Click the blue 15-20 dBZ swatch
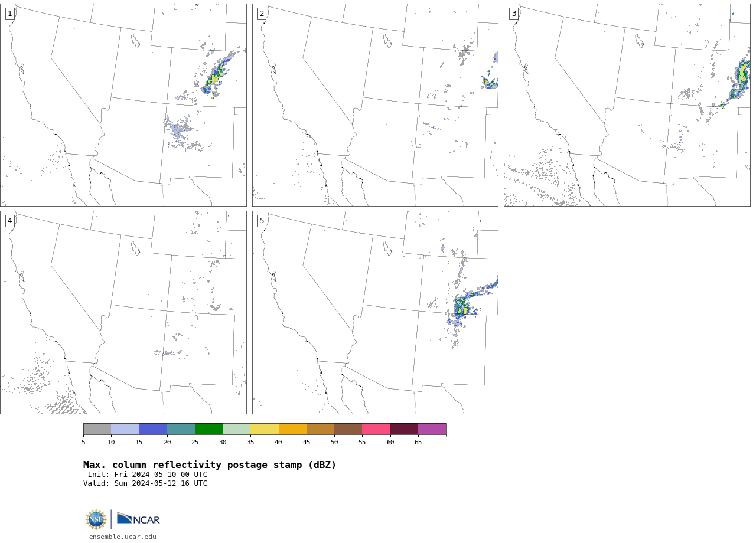 (153, 429)
